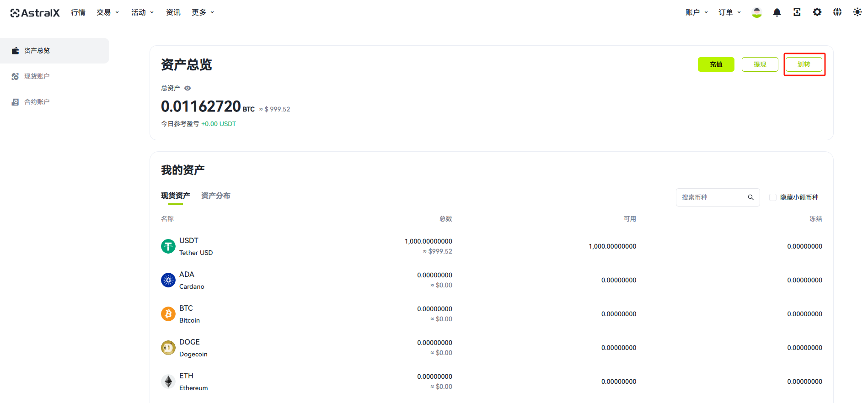Open the 行情 menu item
This screenshot has height=403, width=868.
click(78, 12)
